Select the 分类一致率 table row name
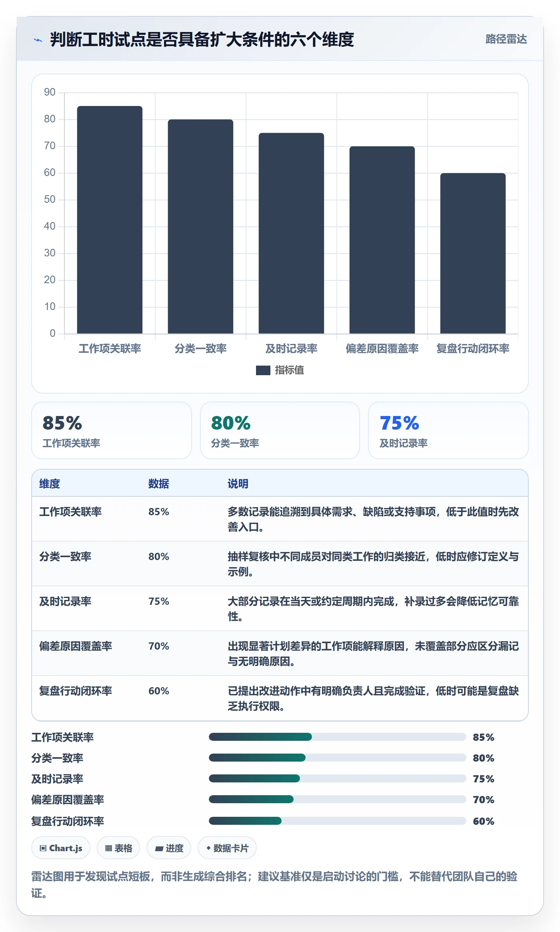560x932 pixels. 65,556
